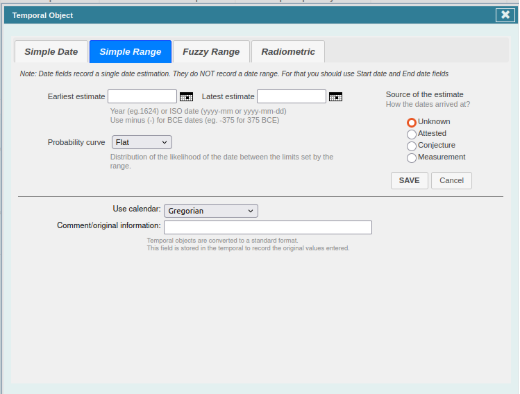Click the Comment/original information field

(268, 227)
